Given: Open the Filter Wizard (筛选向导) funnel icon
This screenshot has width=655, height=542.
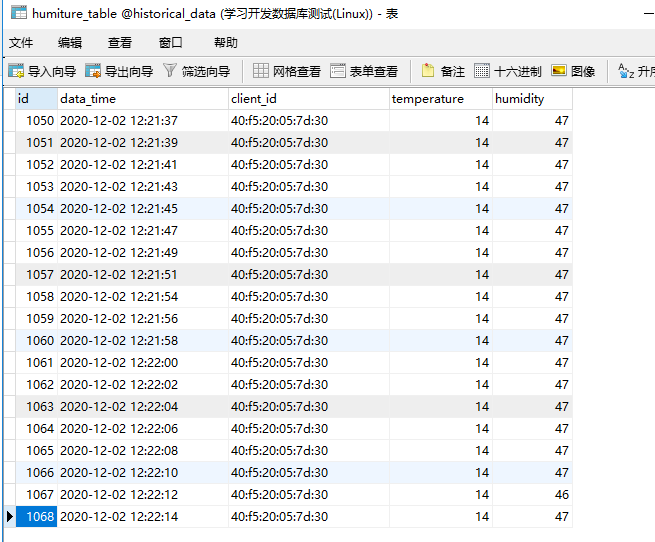Looking at the screenshot, I should click(170, 71).
